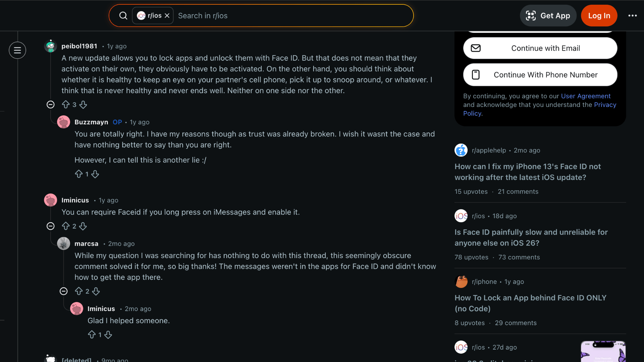Click the r/applehelp community avatar
This screenshot has height=362, width=644.
(461, 150)
